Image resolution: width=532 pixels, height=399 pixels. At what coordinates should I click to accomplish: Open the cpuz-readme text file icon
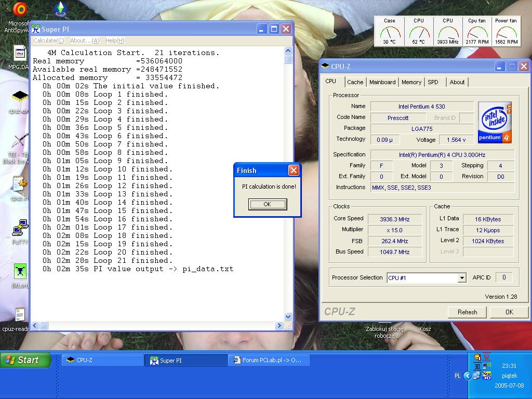[20, 315]
